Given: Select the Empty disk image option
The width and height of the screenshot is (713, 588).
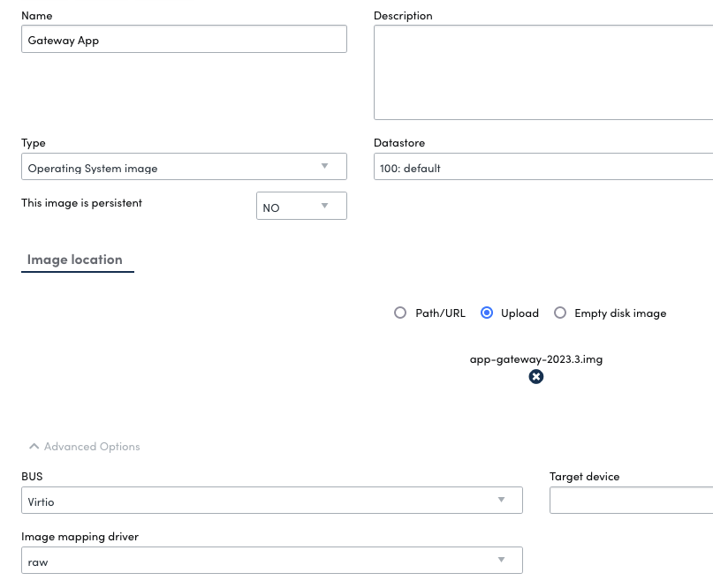Looking at the screenshot, I should pos(560,313).
